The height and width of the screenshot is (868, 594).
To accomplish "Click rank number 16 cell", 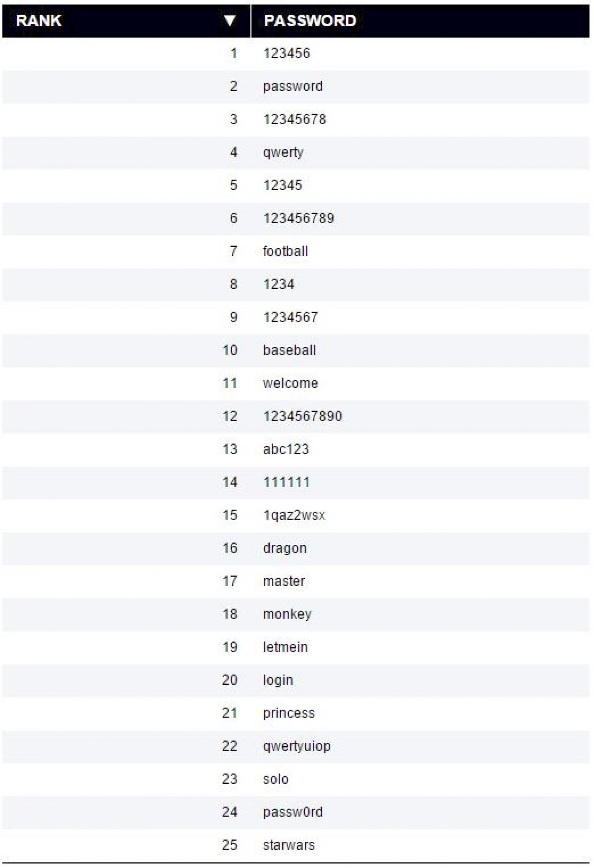I will pyautogui.click(x=230, y=548).
